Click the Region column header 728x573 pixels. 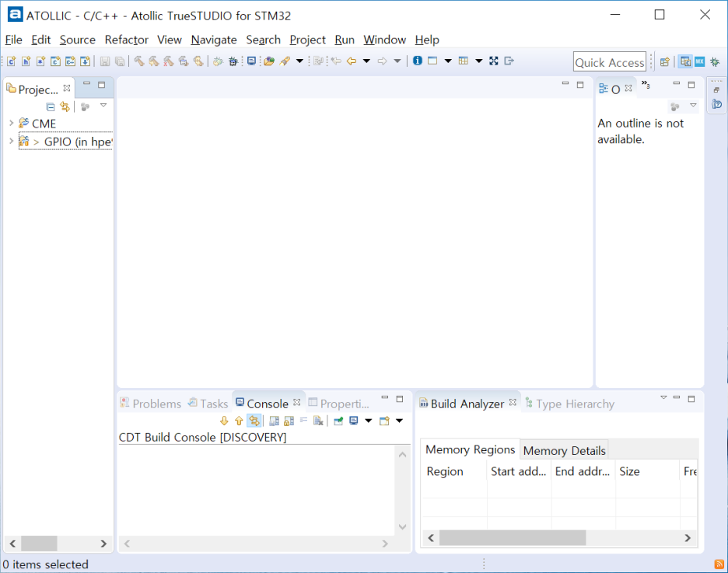tap(454, 471)
